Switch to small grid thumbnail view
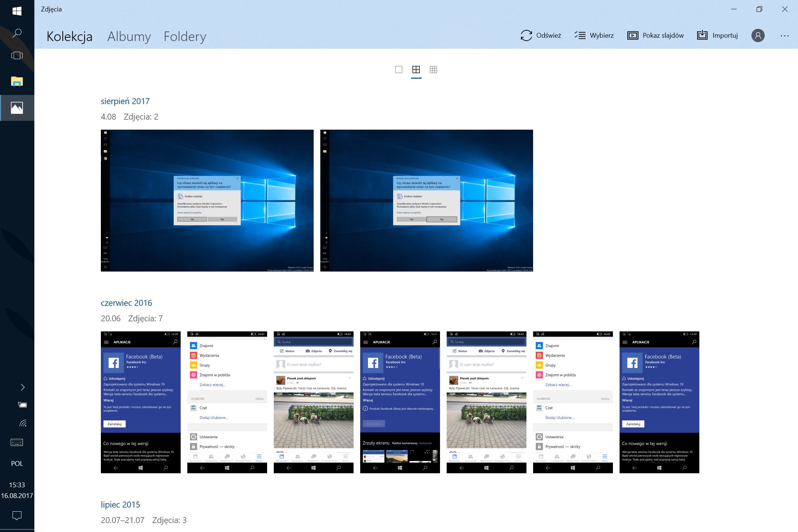Viewport: 798px width, 532px height. tap(433, 69)
